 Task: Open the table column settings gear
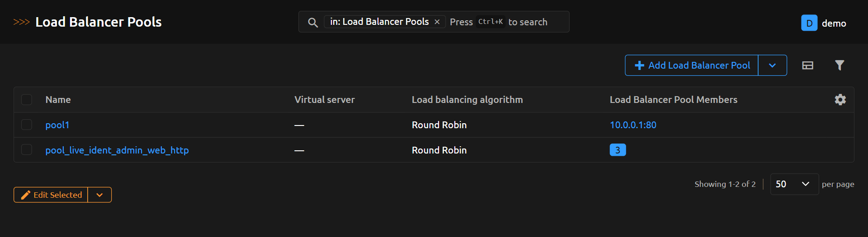point(840,100)
